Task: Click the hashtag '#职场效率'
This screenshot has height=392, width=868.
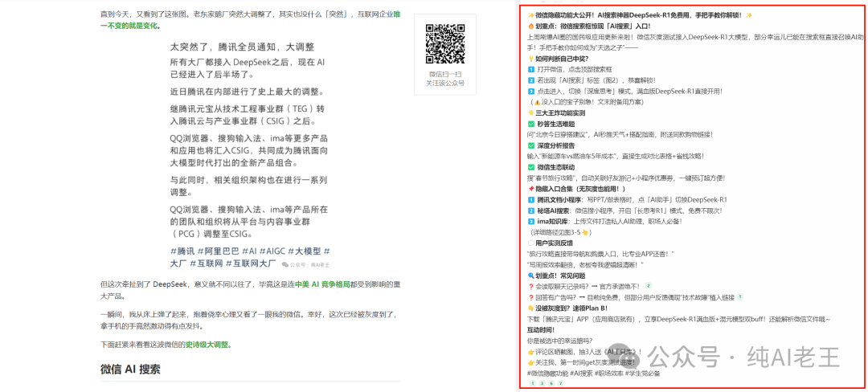Action: (609, 374)
